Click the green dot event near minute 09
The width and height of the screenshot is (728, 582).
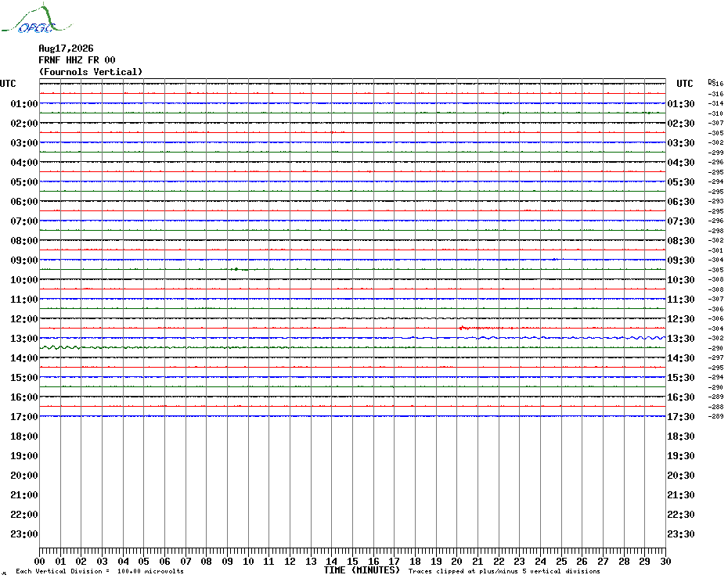click(x=236, y=269)
